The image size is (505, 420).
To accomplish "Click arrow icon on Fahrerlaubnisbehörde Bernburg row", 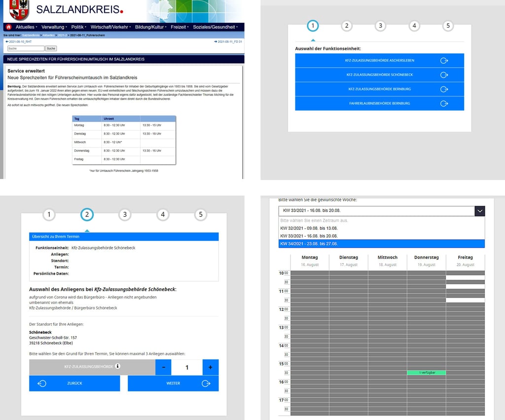I will [x=444, y=104].
